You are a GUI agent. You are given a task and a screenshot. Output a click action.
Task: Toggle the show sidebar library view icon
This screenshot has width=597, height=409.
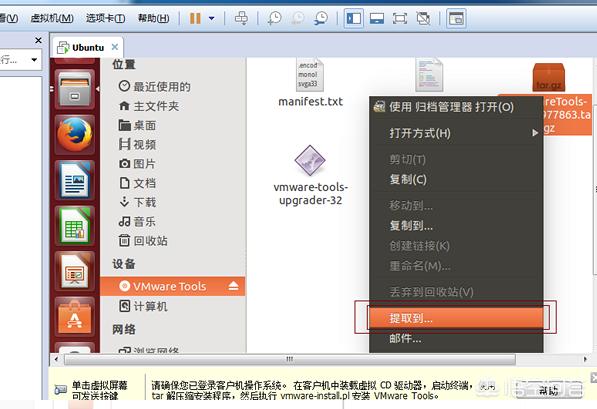point(354,18)
